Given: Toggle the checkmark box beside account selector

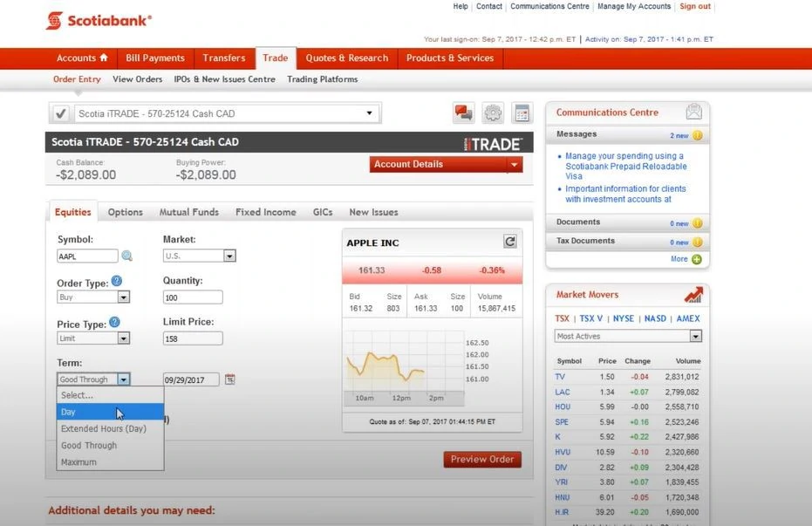Looking at the screenshot, I should (x=60, y=113).
